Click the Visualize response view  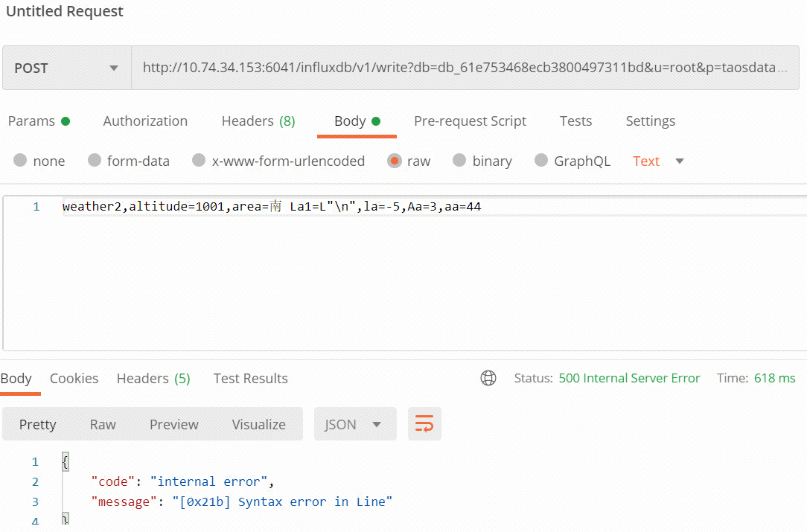pos(258,423)
